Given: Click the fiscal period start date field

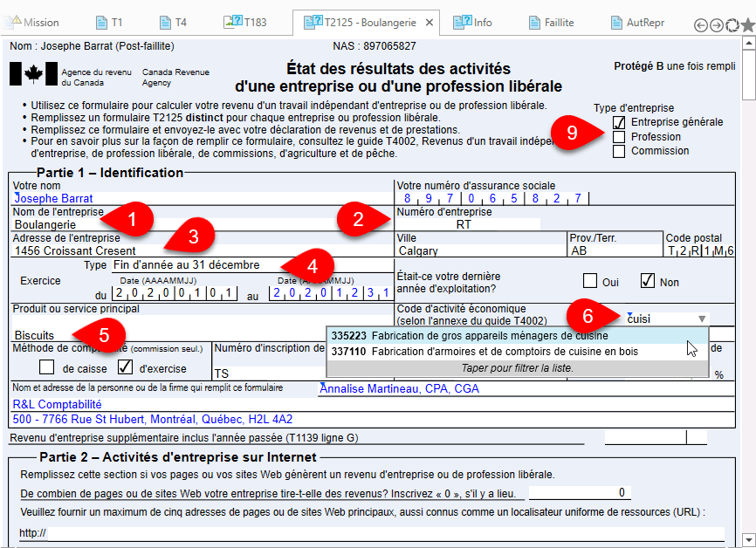Looking at the screenshot, I should coord(175,293).
